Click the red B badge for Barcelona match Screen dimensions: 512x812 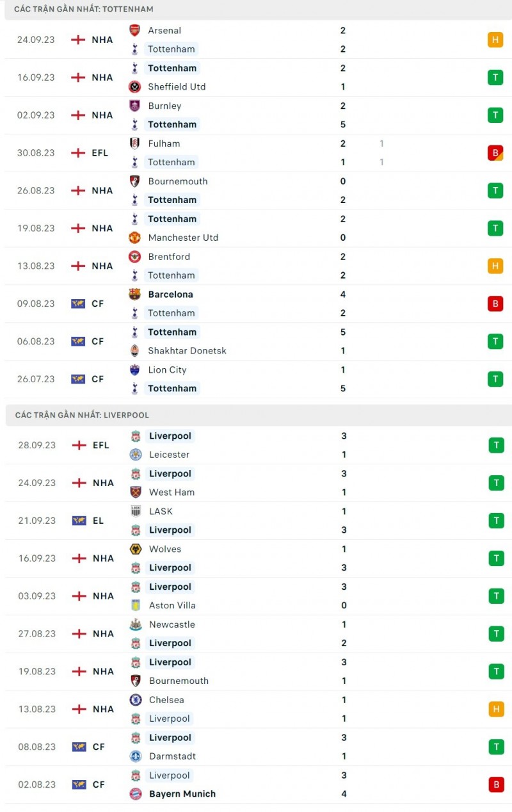495,304
